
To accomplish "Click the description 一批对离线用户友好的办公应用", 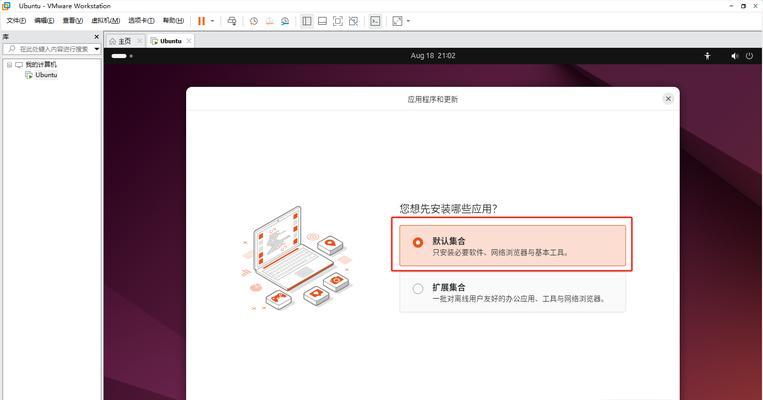I will pos(519,299).
